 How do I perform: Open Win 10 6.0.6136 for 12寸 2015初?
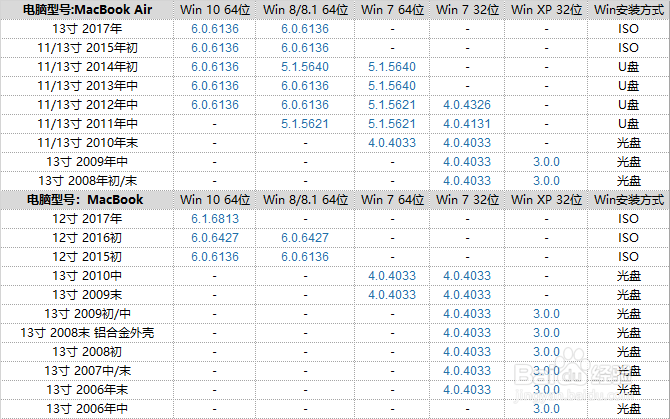(x=215, y=257)
